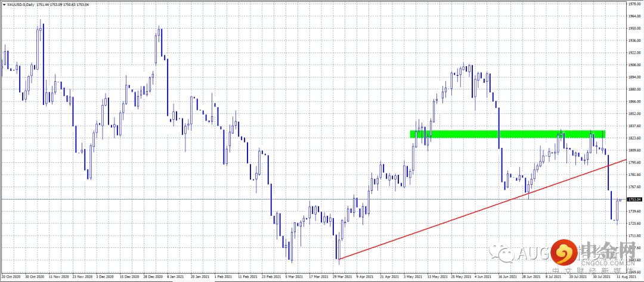Click the 1795.60 price scale label
The image size is (644, 282).
pyautogui.click(x=635, y=163)
